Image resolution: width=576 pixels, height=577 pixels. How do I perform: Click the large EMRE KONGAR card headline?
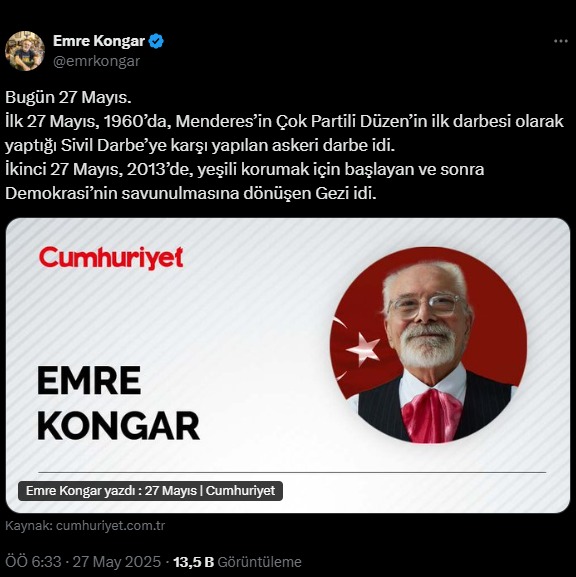point(118,403)
